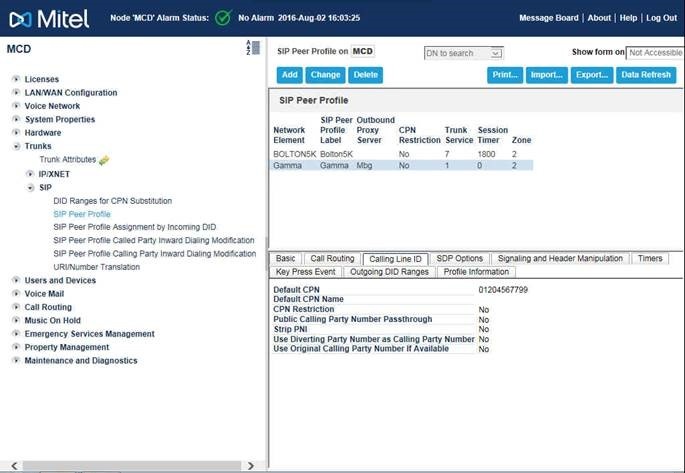
Task: Click the Import... button
Action: pos(547,75)
